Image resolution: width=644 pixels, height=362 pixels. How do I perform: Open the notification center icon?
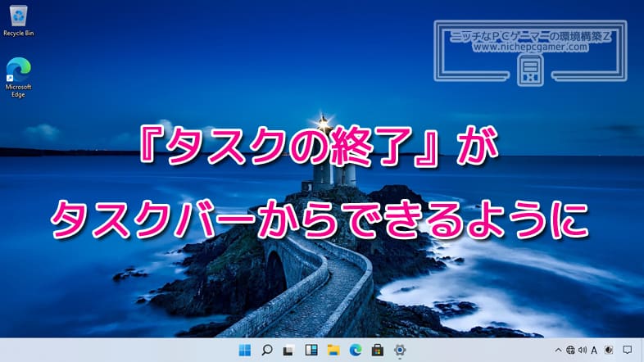tap(627, 350)
